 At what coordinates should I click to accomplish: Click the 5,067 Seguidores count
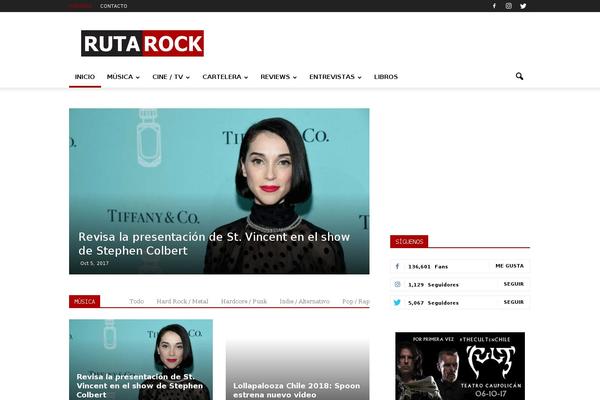[433, 302]
